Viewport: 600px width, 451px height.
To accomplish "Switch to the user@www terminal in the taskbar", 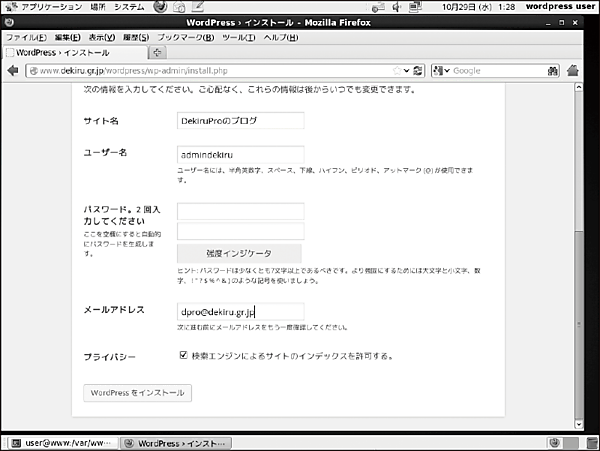I will pos(62,442).
